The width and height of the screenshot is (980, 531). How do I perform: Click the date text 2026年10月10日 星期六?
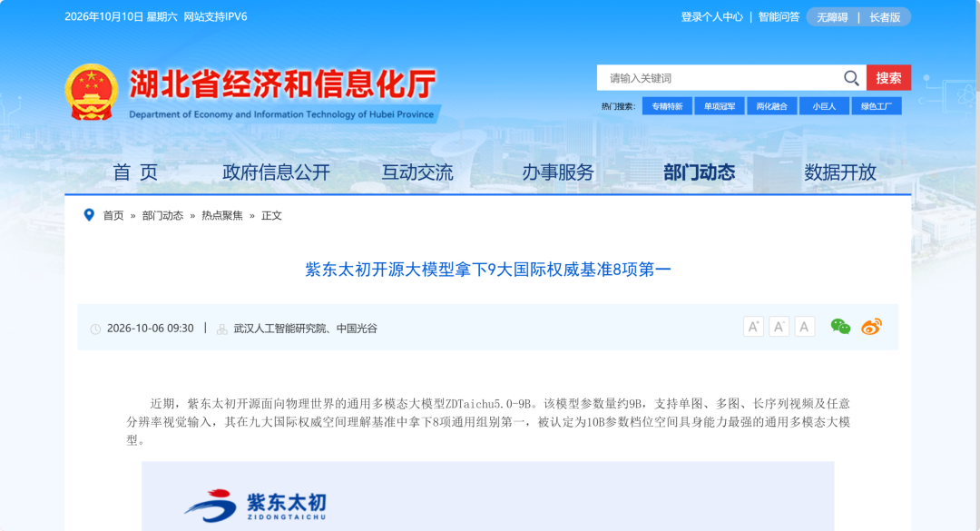[x=122, y=17]
